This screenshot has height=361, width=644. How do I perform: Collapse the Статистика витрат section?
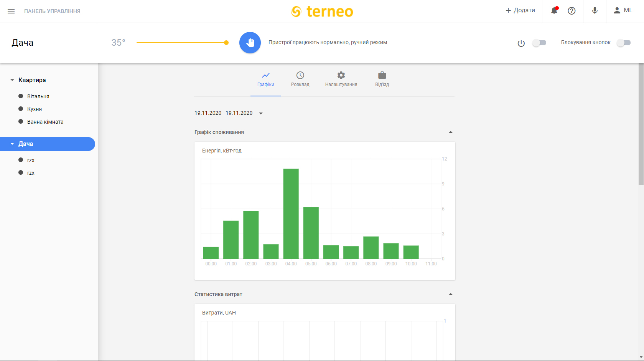(451, 294)
